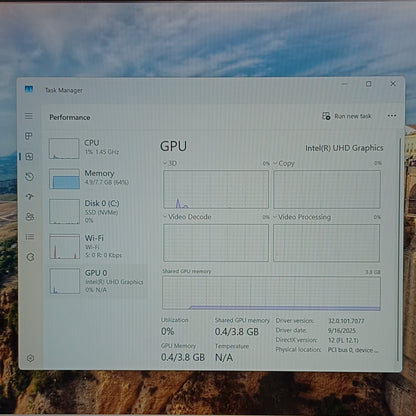Screen dimensions: 416x416
Task: Click the Memory mini graph thumbnail
Action: pyautogui.click(x=64, y=179)
